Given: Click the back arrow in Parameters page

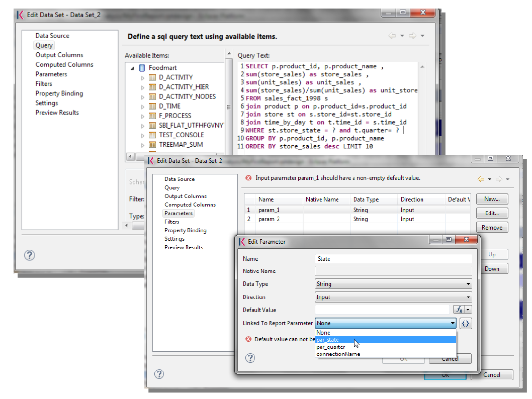Looking at the screenshot, I should (x=481, y=179).
